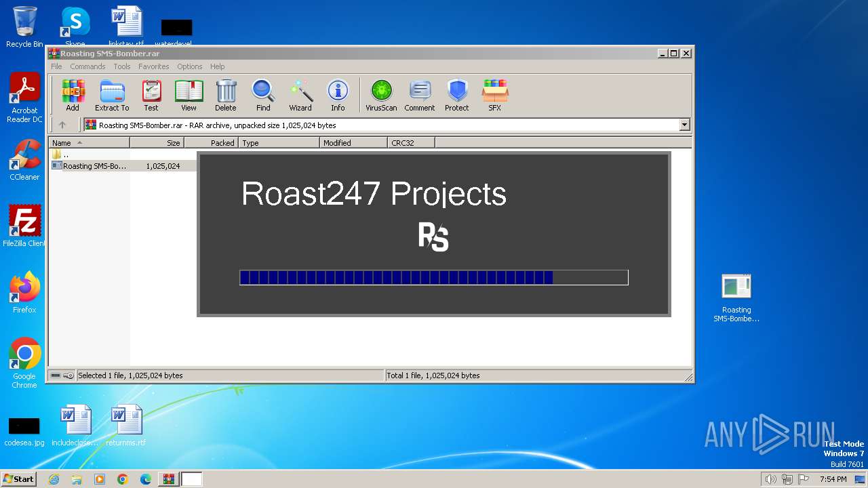
Task: Create an SFX archive
Action: coord(495,95)
